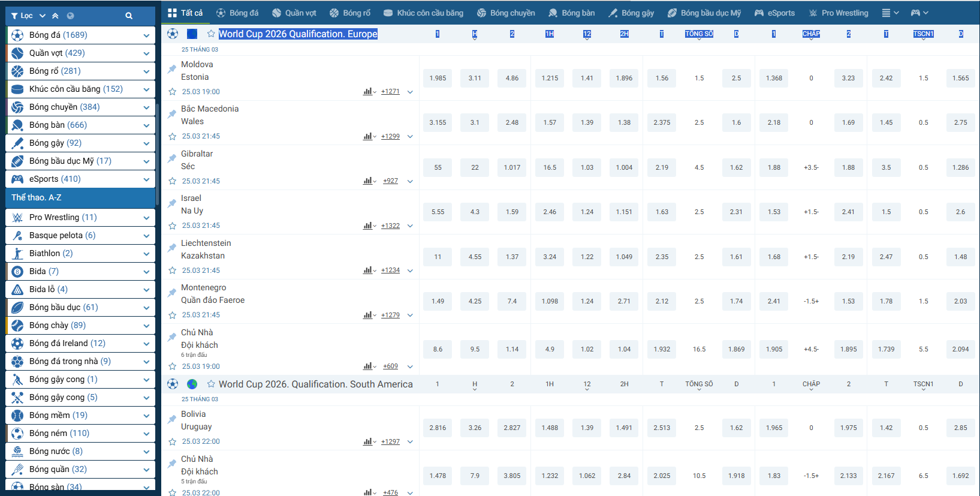Viewport: 980px width, 496px height.
Task: Toggle favorite star on Montenegro match
Action: (173, 315)
